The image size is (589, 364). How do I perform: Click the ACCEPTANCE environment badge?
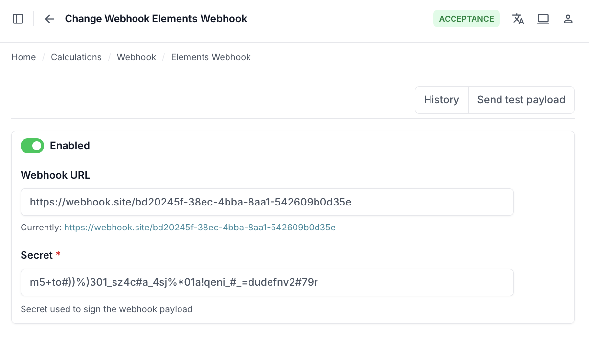pos(466,18)
